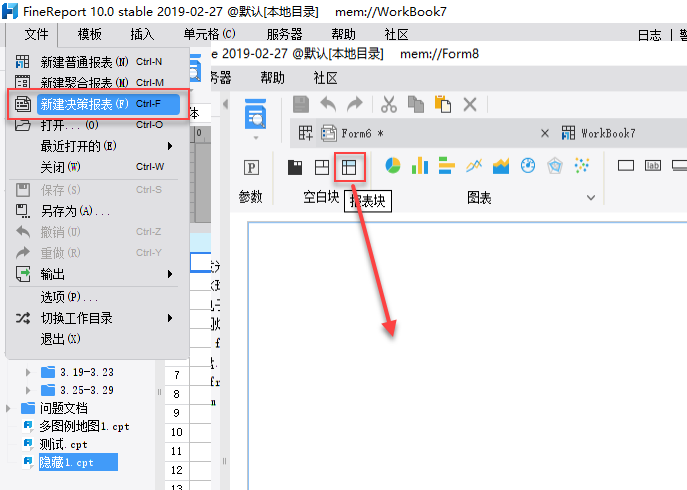Choose 新建聚合报表 from File menu
Screen dimensions: 687x490
97,82
